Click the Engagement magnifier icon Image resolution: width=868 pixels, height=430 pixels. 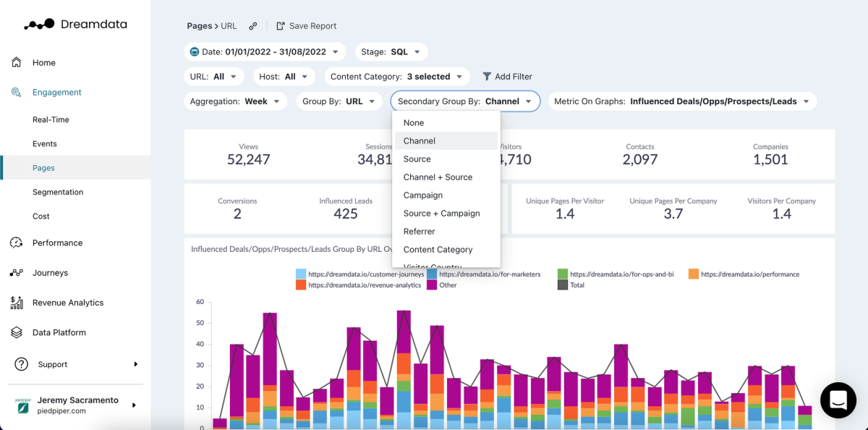pyautogui.click(x=17, y=93)
